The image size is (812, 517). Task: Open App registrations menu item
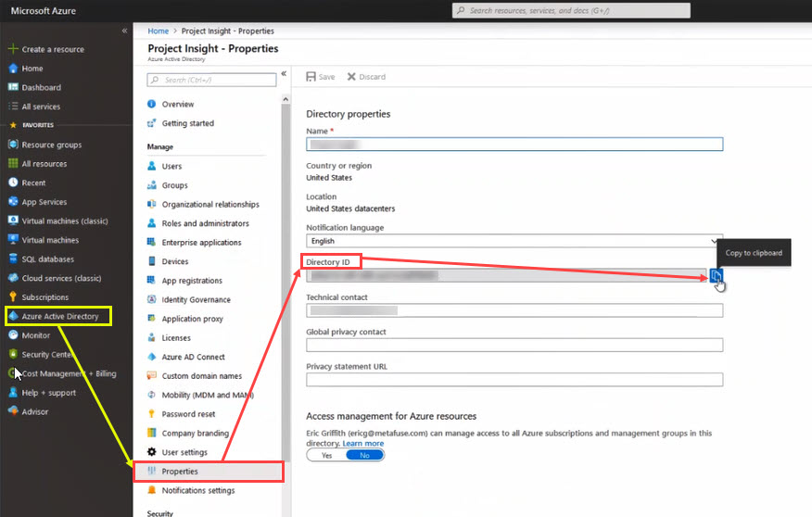pyautogui.click(x=192, y=281)
